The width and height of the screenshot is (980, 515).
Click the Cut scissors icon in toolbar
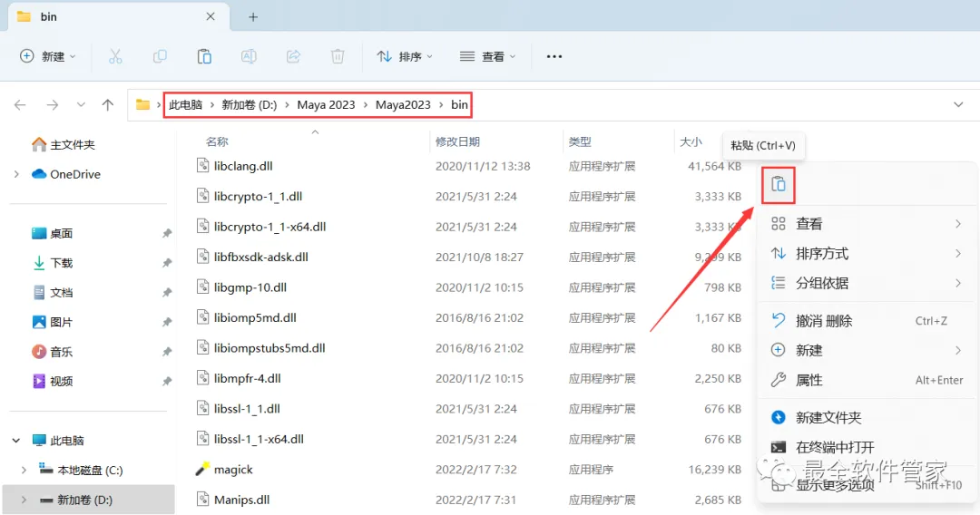(115, 57)
